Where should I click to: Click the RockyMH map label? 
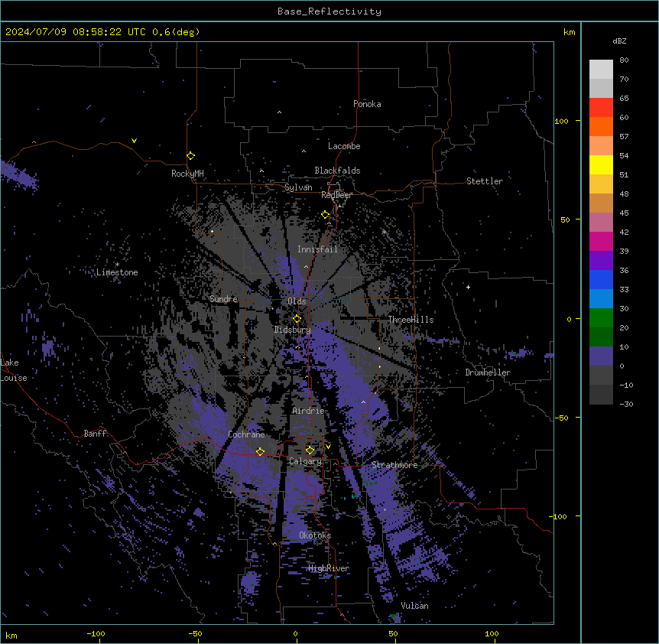coord(187,174)
